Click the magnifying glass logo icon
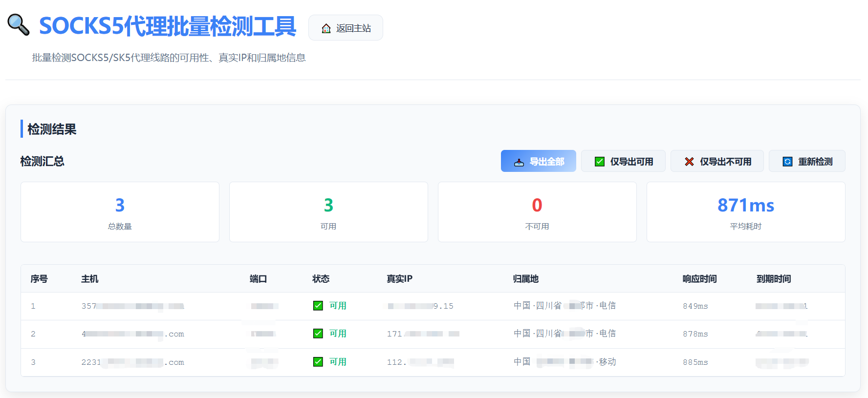The image size is (868, 398). (19, 25)
